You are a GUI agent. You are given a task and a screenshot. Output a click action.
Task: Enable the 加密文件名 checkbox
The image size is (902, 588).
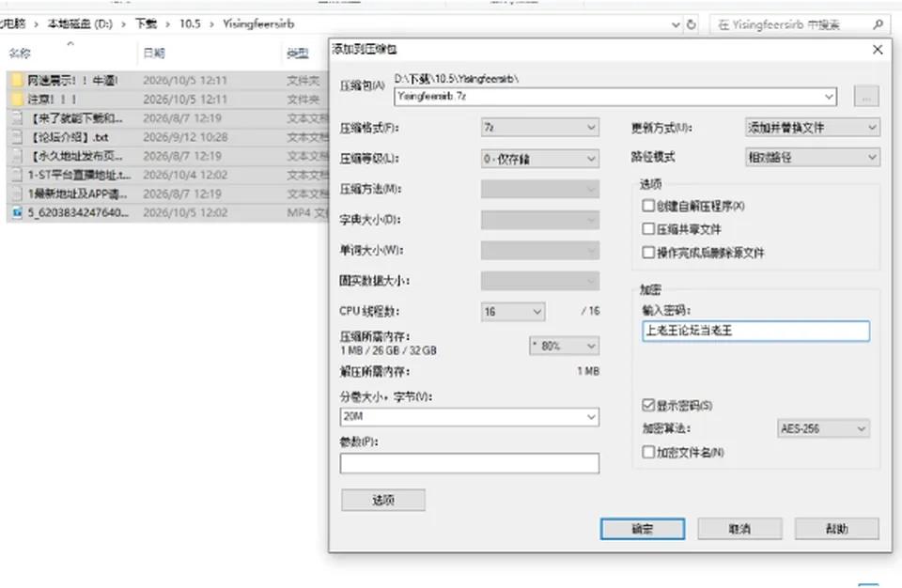[x=648, y=452]
